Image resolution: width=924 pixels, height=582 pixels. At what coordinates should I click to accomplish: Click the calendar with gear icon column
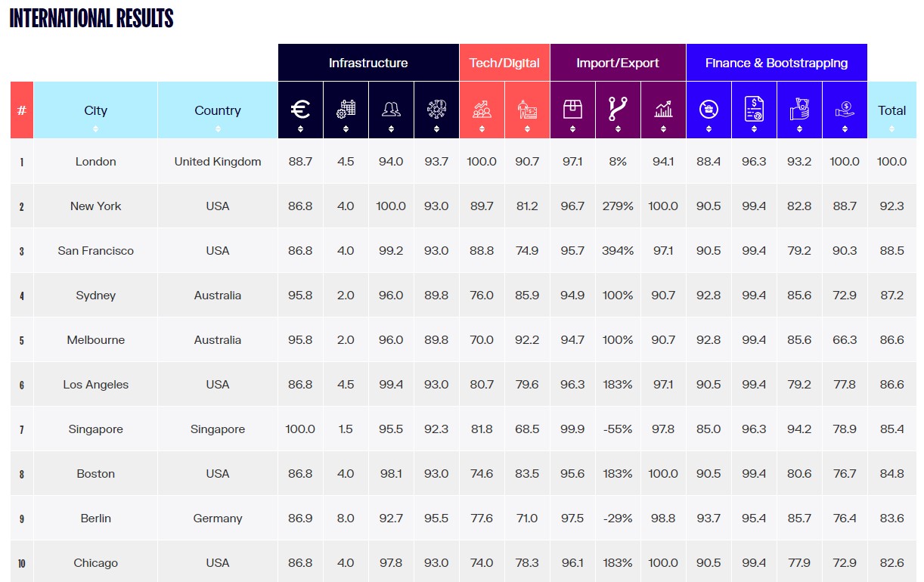[346, 110]
